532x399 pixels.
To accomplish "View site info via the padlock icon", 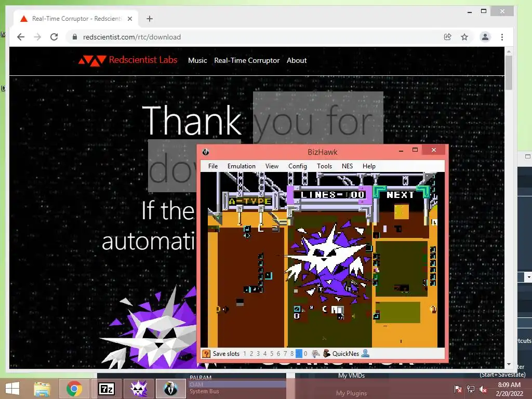I will click(x=75, y=37).
